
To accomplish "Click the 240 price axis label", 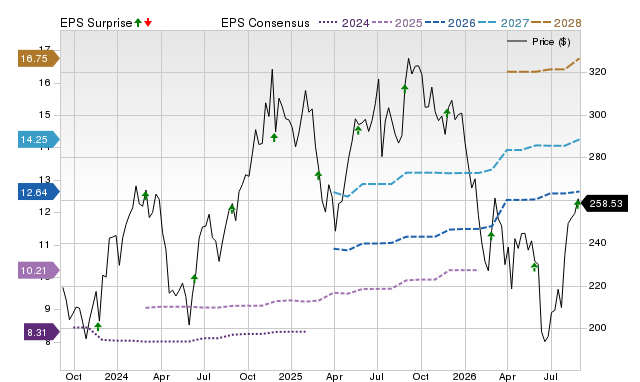I will click(x=598, y=243).
